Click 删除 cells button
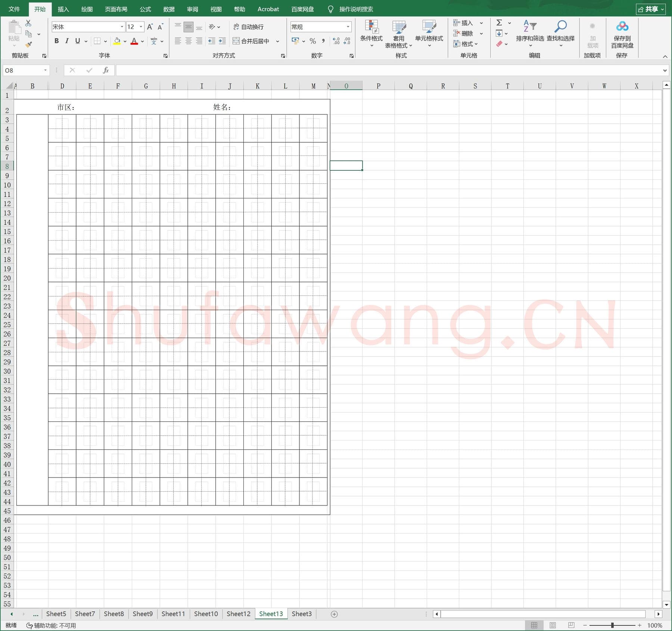672x631 pixels. [463, 33]
